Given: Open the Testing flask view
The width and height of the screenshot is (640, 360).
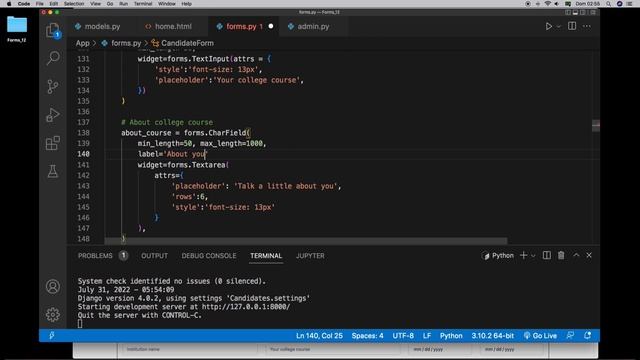Looking at the screenshot, I should point(53,171).
